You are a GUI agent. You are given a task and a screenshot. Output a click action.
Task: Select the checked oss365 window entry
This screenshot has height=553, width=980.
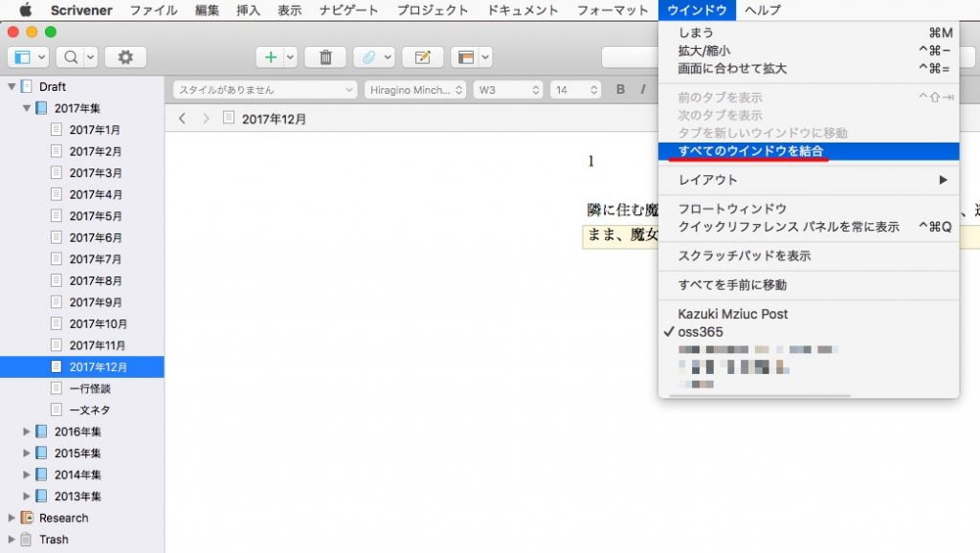click(809, 332)
